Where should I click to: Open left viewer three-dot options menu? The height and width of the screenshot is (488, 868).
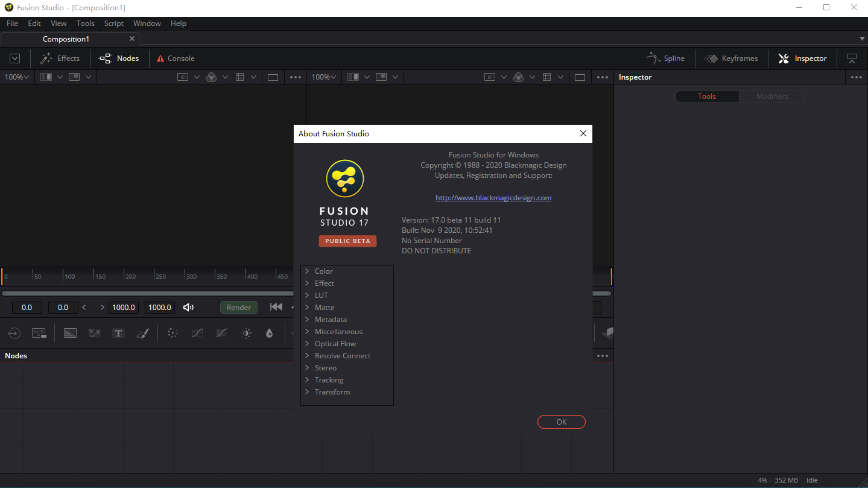(x=296, y=77)
